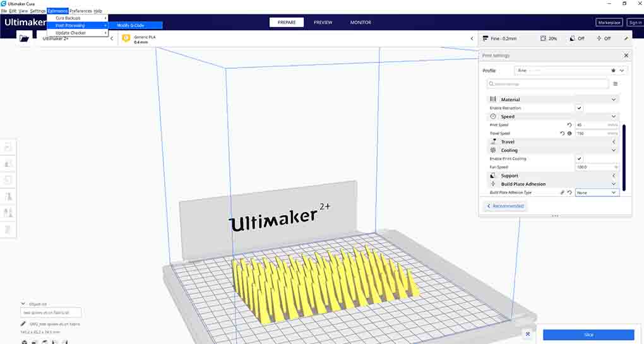Click the Generic PLA material icon
644x344 pixels.
click(x=126, y=39)
